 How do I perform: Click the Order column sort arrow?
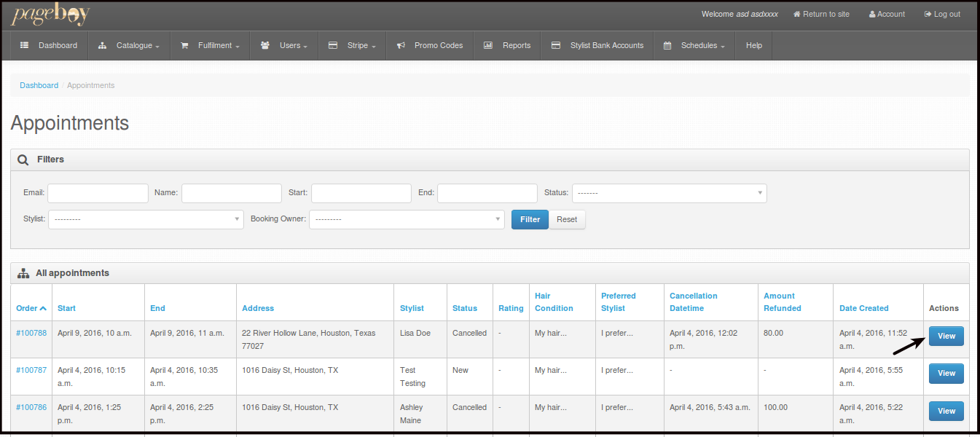coord(43,308)
